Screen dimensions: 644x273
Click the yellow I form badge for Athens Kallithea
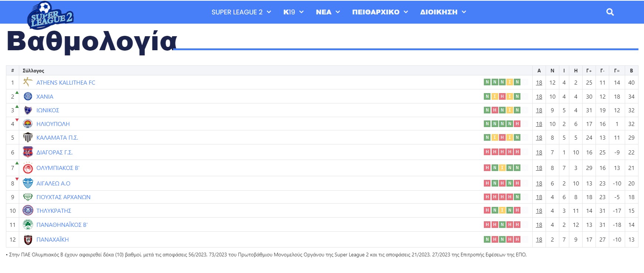coord(510,82)
